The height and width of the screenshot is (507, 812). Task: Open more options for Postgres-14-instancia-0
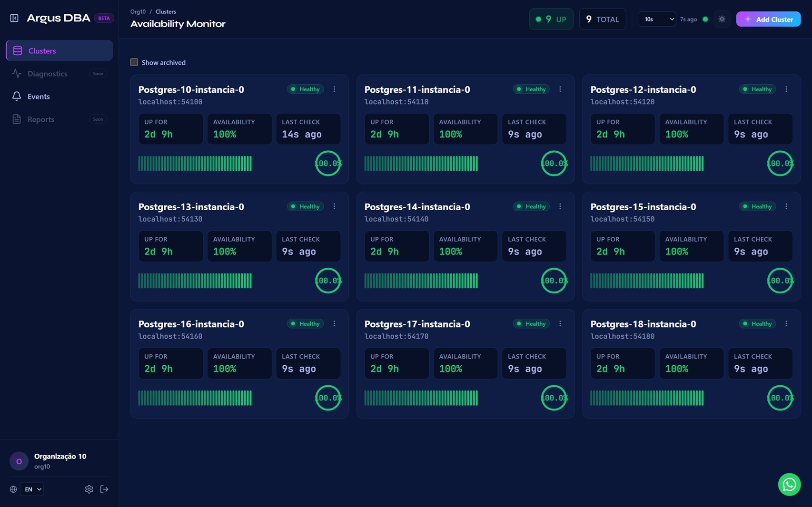(x=560, y=206)
